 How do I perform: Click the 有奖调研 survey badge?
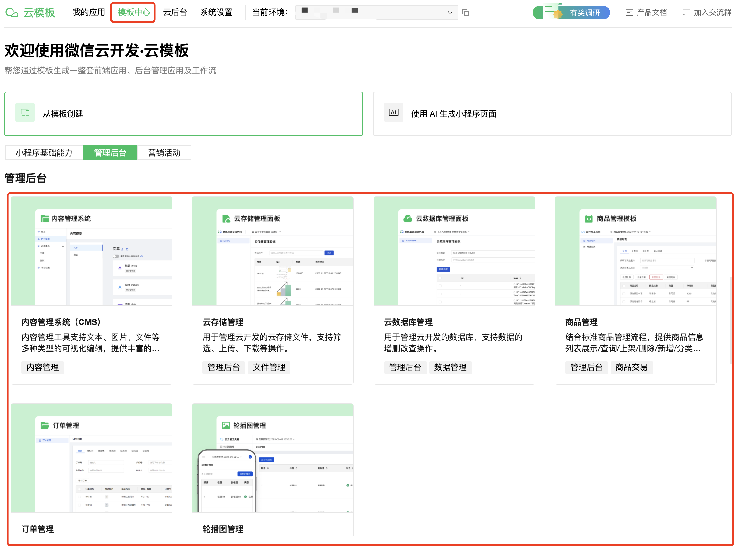[572, 13]
